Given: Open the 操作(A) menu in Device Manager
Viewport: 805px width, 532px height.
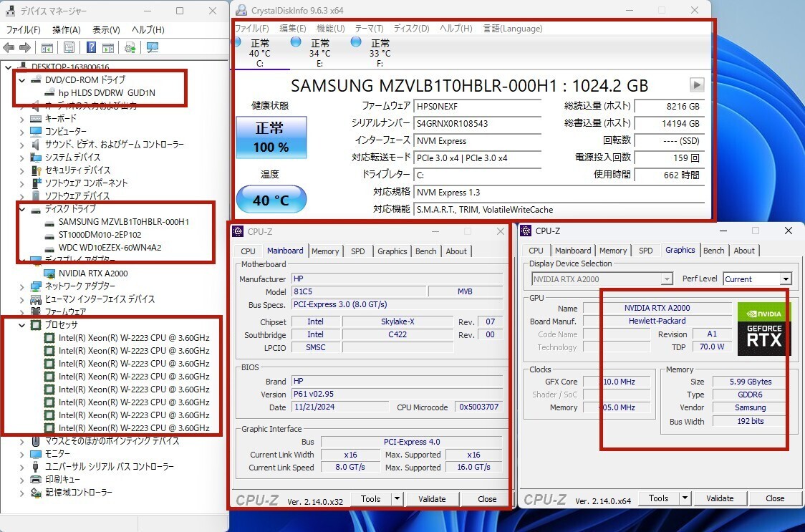Looking at the screenshot, I should (67, 30).
